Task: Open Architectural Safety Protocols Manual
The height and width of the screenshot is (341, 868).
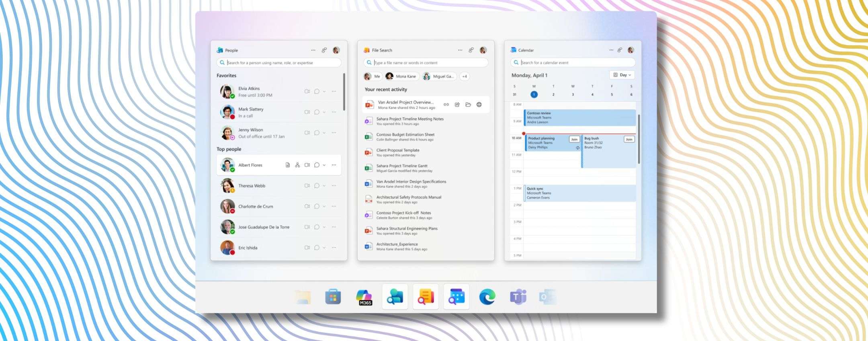Action: point(426,199)
